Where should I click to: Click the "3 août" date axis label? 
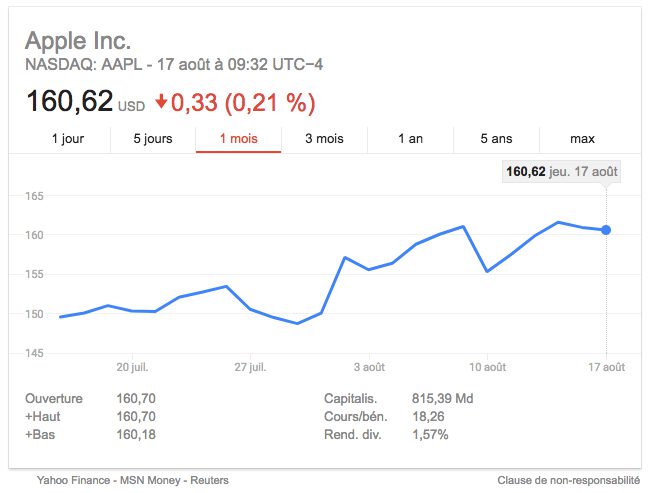pos(368,367)
